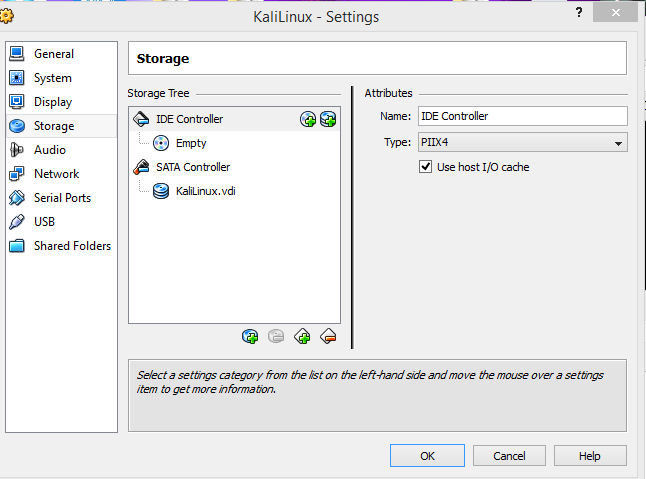646x479 pixels.
Task: Click the add CD/DVD device icon on IDE Controller
Action: point(308,119)
